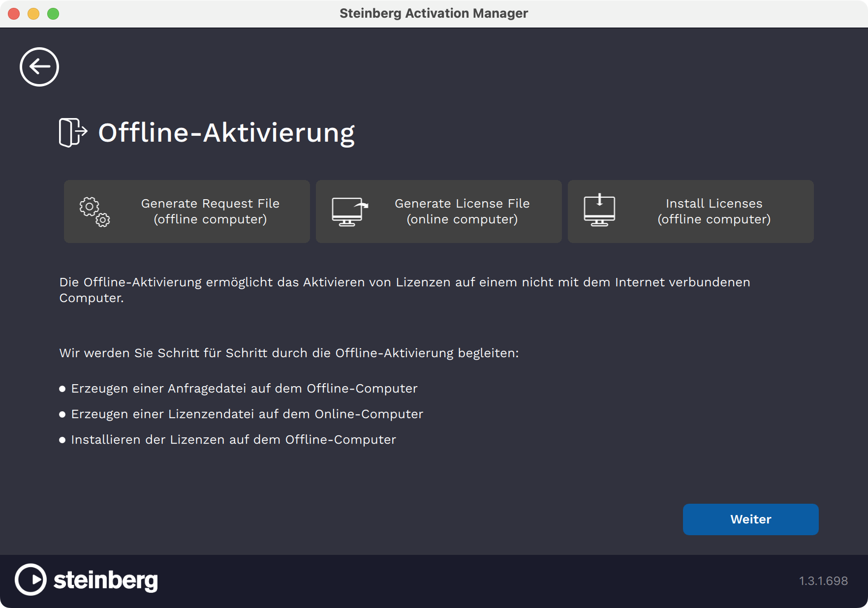Click the Offline-Aktivierung door-arrow icon
Viewport: 868px width, 608px height.
[x=73, y=132]
